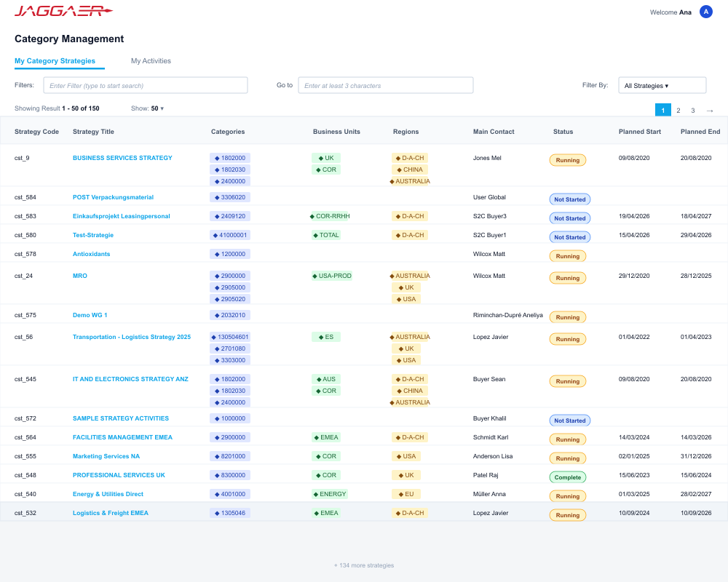Click category tag 3306020
This screenshot has height=582, width=728.
[230, 197]
